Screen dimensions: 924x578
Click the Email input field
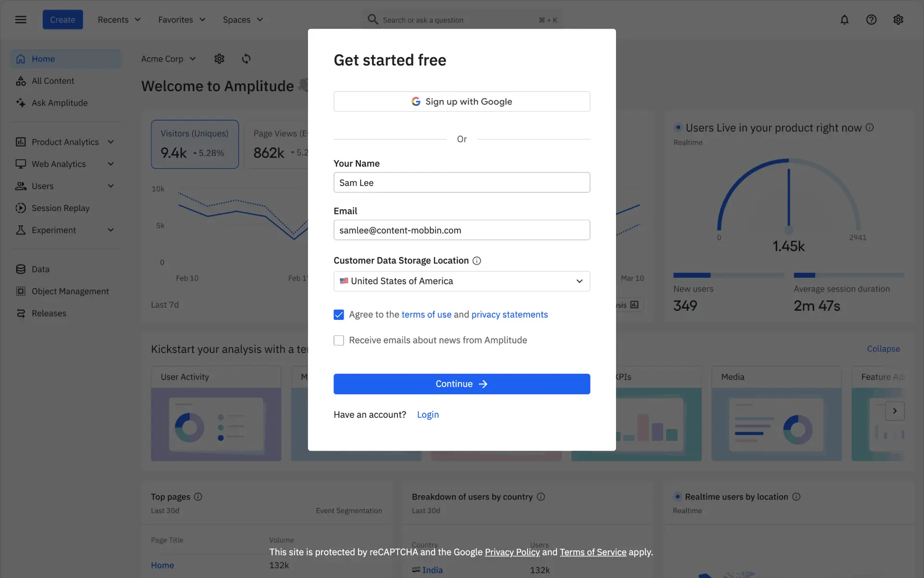click(x=462, y=230)
